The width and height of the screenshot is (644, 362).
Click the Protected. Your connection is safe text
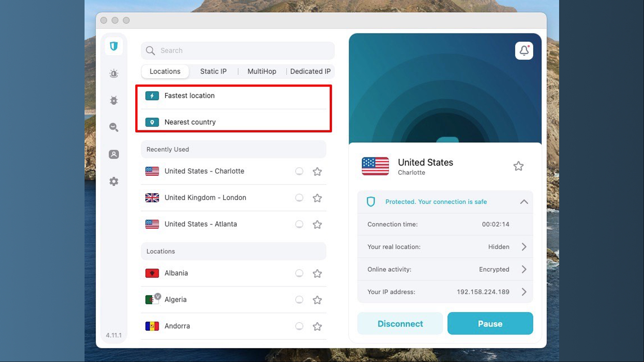click(436, 202)
